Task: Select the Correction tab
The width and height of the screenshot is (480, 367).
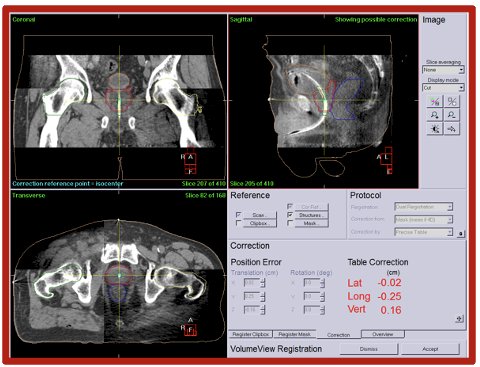Action: (338, 335)
